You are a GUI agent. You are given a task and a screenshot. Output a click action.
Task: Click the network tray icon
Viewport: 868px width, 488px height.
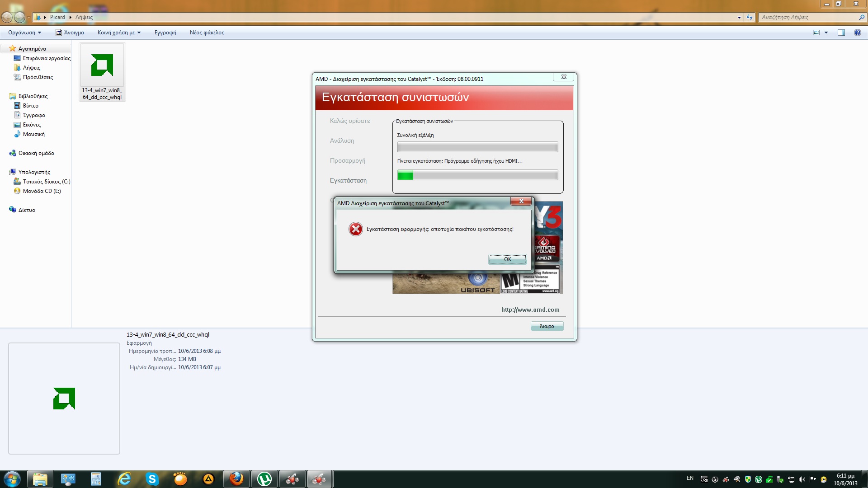point(791,479)
